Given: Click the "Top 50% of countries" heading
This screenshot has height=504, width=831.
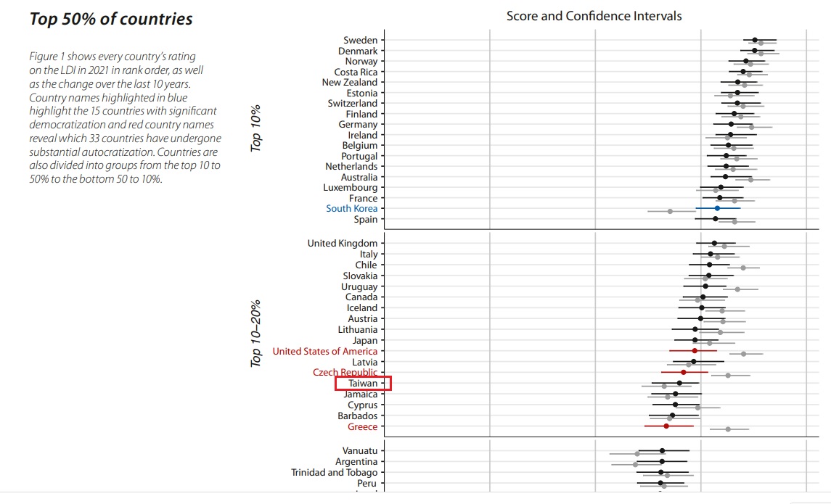Looking at the screenshot, I should pos(111,19).
